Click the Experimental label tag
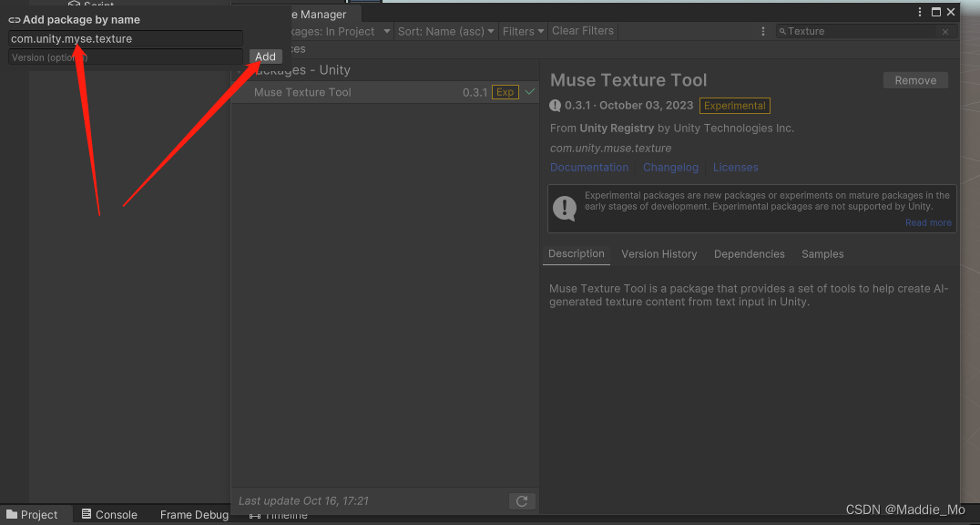The height and width of the screenshot is (525, 980). [734, 106]
